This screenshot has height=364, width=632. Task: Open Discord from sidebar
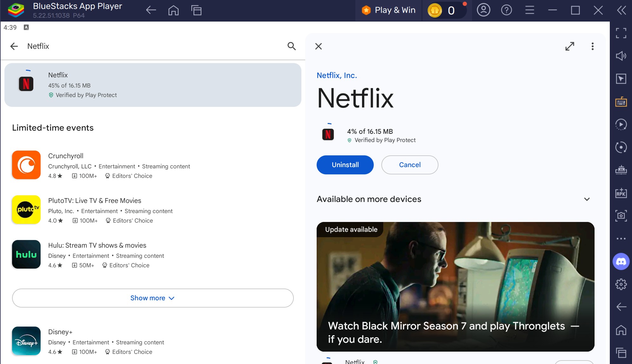[x=621, y=261]
